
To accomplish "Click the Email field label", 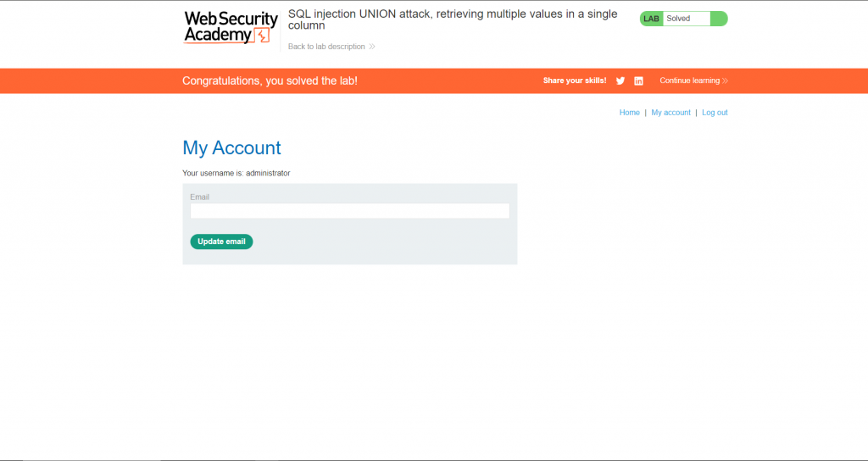I will (x=199, y=197).
